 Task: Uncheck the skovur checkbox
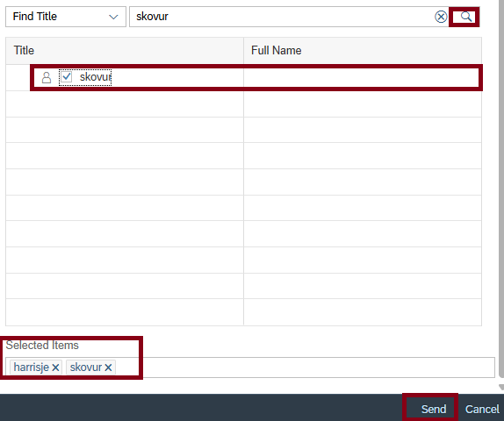[x=67, y=77]
